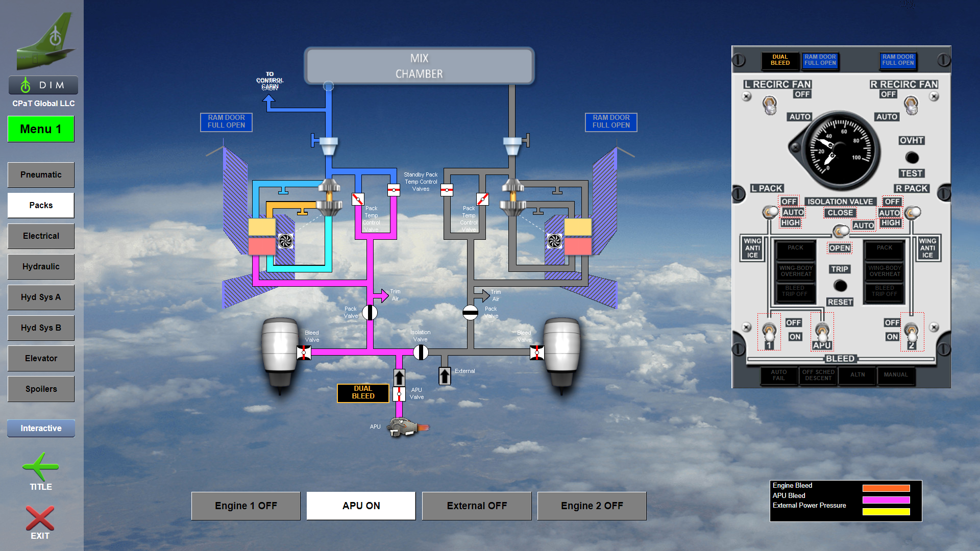Open the Electrical section
Screen dimensions: 980x551
[x=41, y=236]
